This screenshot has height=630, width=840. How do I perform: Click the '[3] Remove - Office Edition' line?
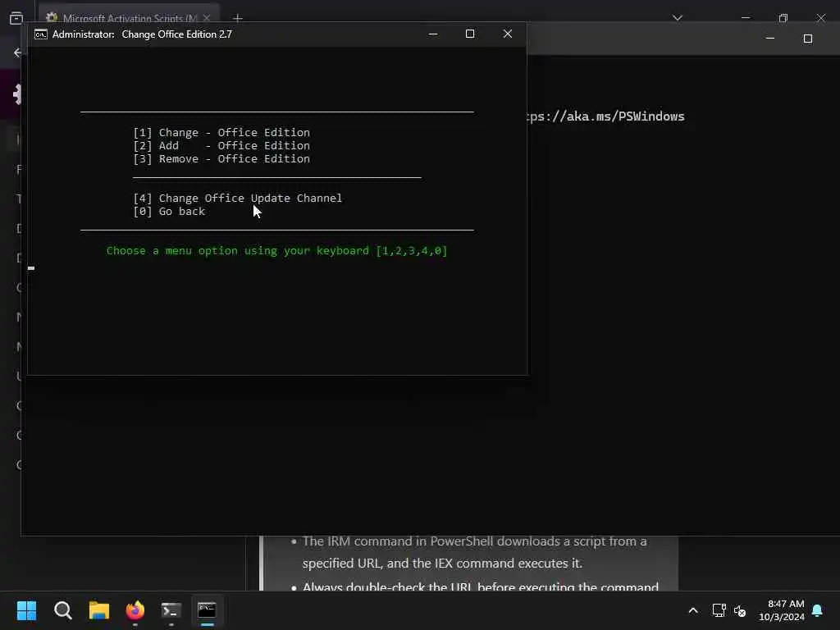221,159
